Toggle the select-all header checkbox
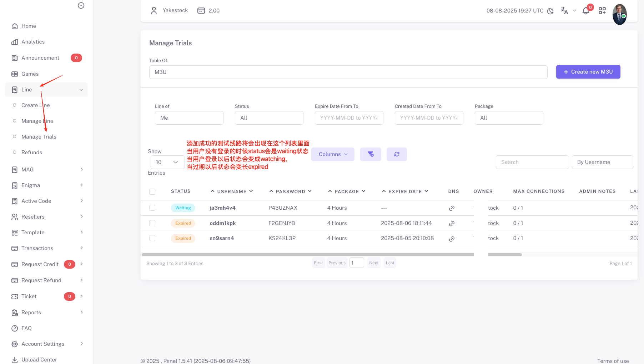The height and width of the screenshot is (364, 644). point(152,192)
